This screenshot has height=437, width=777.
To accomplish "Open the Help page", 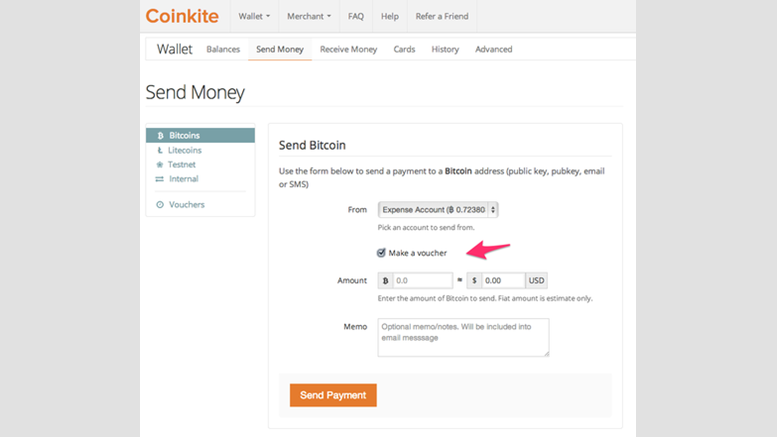I will tap(389, 16).
